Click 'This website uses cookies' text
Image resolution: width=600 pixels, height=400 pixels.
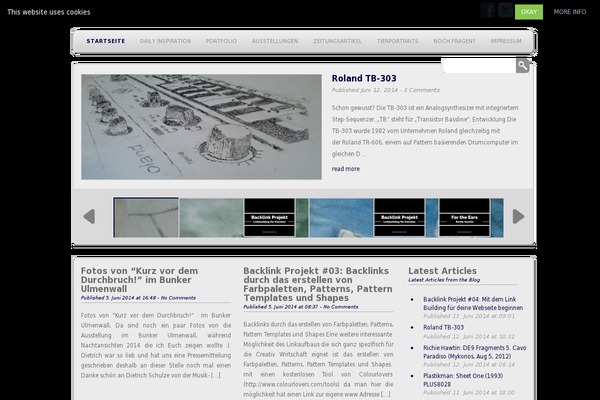tap(49, 12)
